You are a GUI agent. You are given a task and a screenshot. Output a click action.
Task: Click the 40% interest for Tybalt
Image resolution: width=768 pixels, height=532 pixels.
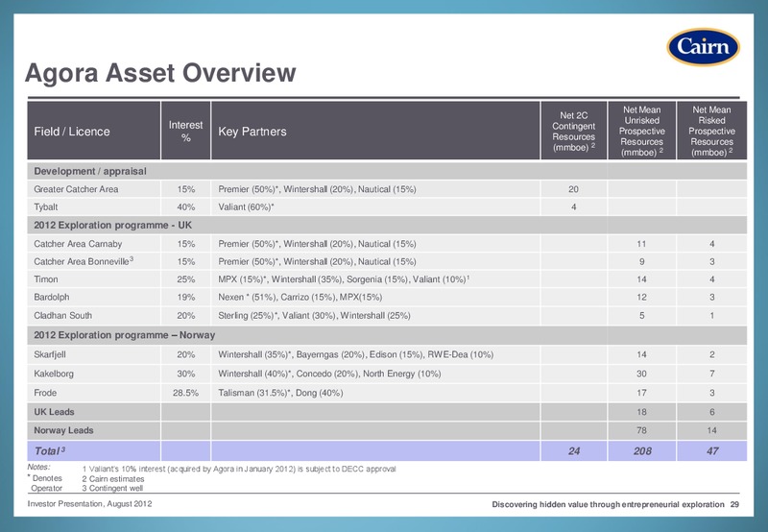pos(185,206)
